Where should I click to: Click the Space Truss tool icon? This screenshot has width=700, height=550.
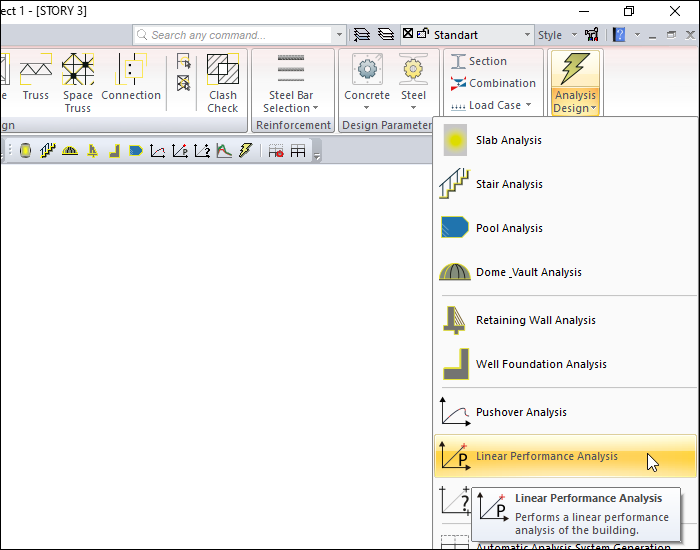point(78,72)
